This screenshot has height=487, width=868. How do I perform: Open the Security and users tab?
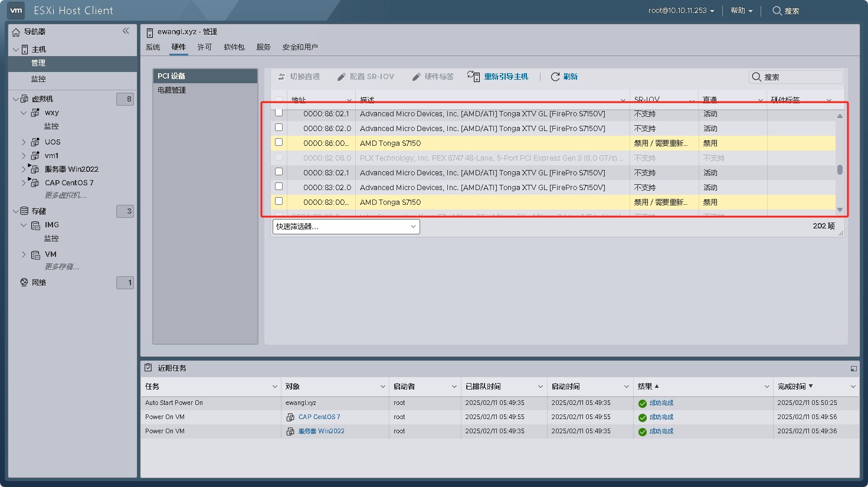(300, 47)
